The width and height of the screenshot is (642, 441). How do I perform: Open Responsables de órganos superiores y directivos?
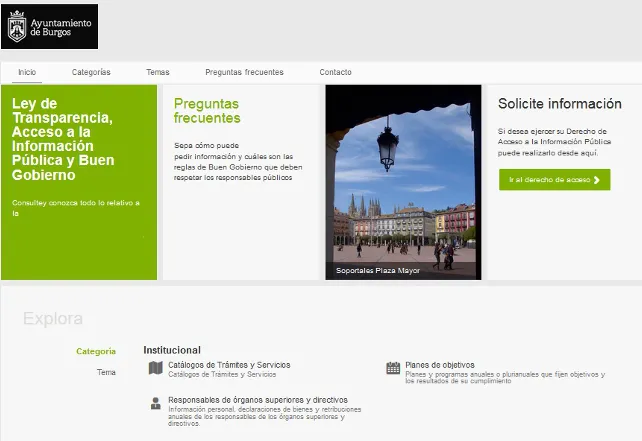258,400
